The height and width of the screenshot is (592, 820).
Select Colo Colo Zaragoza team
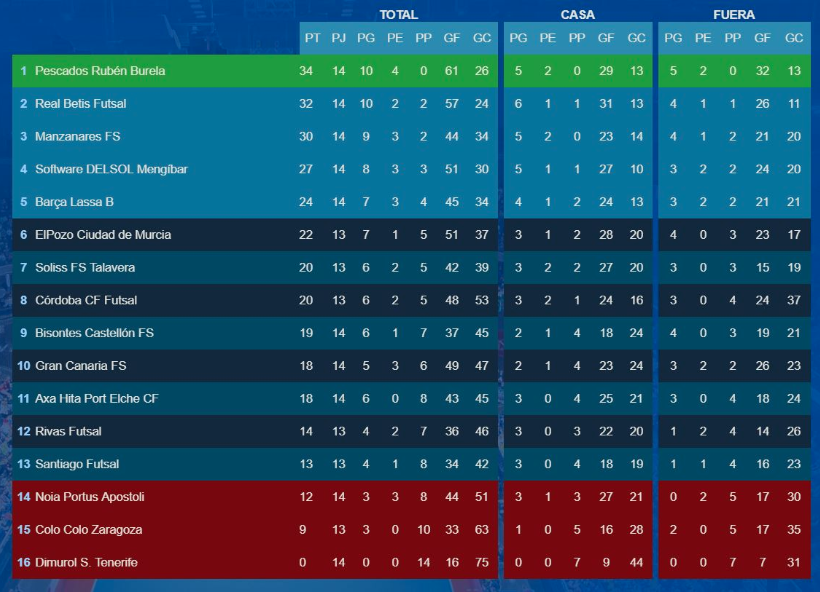coord(88,530)
